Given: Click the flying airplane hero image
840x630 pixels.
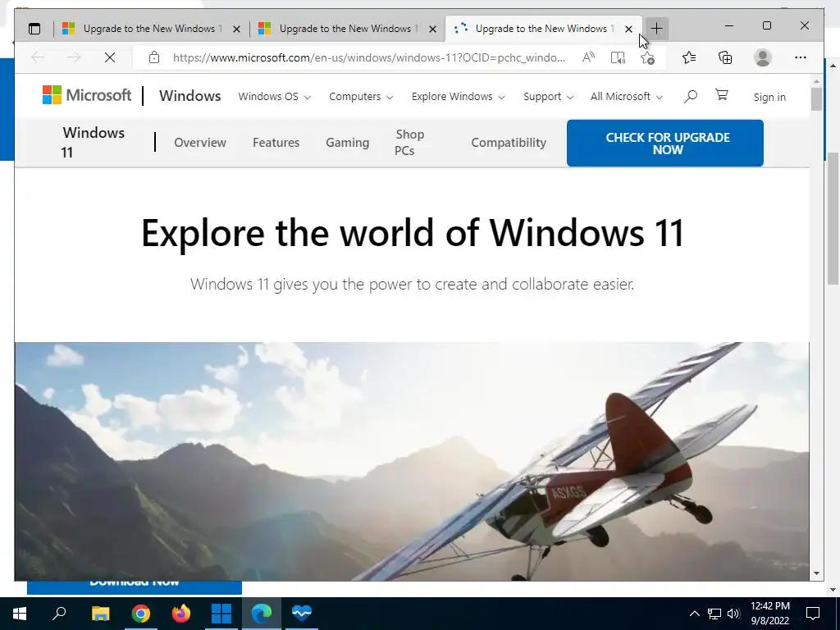Looking at the screenshot, I should (412, 461).
